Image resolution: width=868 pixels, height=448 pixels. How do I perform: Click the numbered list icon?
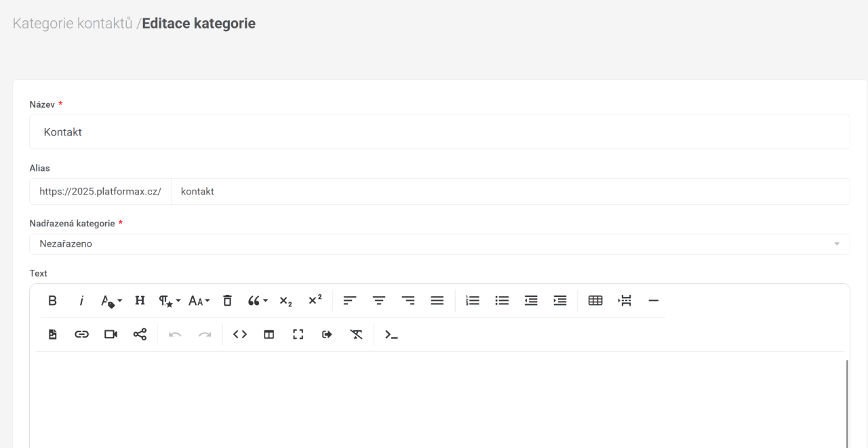click(473, 301)
